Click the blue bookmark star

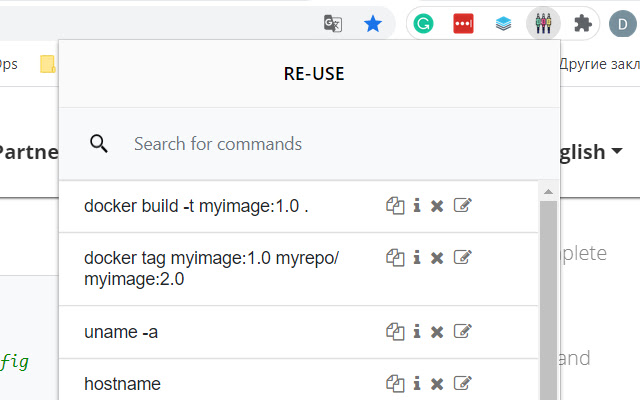coord(373,24)
